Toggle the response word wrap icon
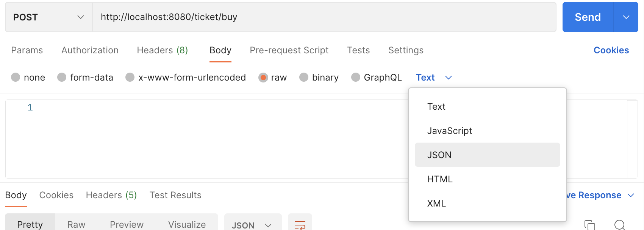Screen dimensions: 644x230 tap(300, 225)
